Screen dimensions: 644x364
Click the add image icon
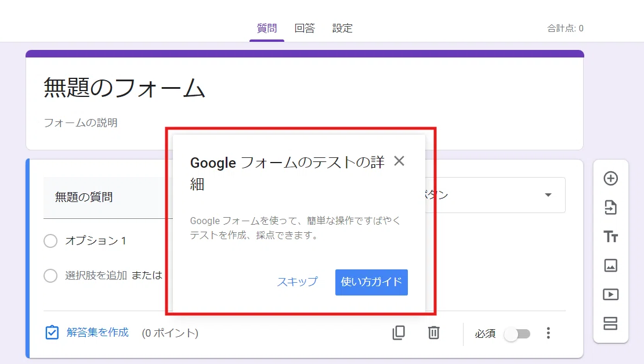click(610, 265)
